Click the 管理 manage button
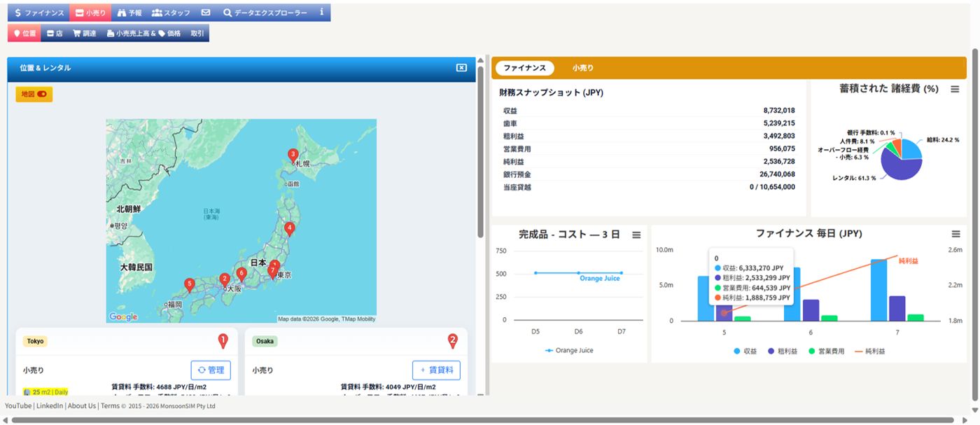 (x=211, y=370)
